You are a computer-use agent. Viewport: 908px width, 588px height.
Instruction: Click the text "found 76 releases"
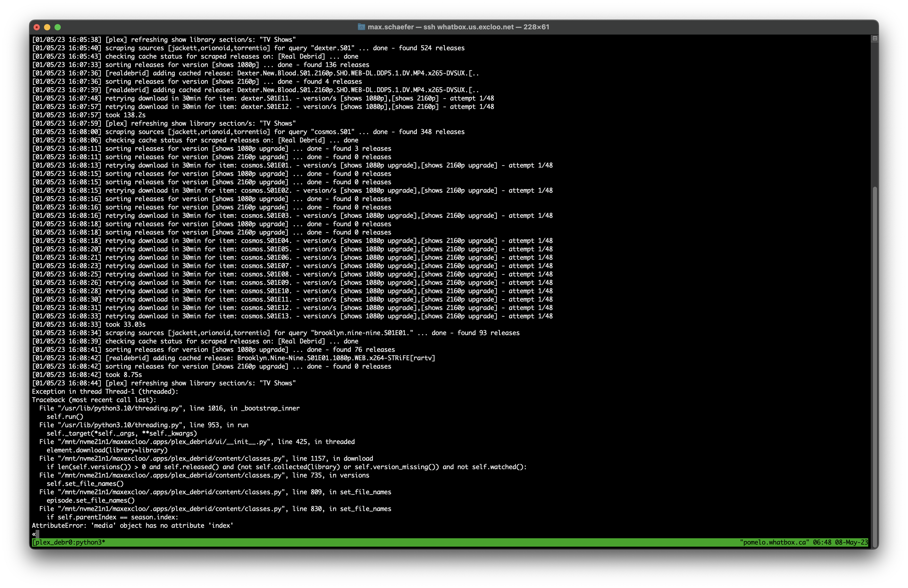(364, 349)
